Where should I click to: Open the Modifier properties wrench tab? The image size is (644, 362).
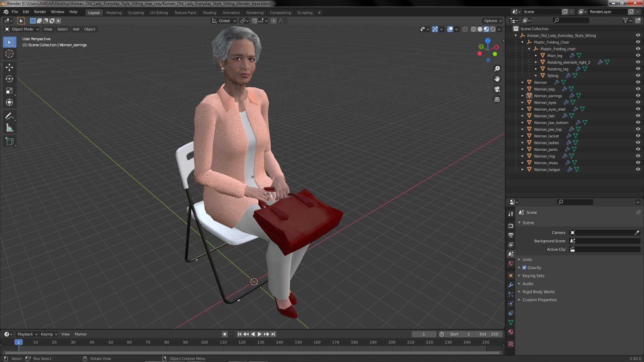click(x=511, y=285)
